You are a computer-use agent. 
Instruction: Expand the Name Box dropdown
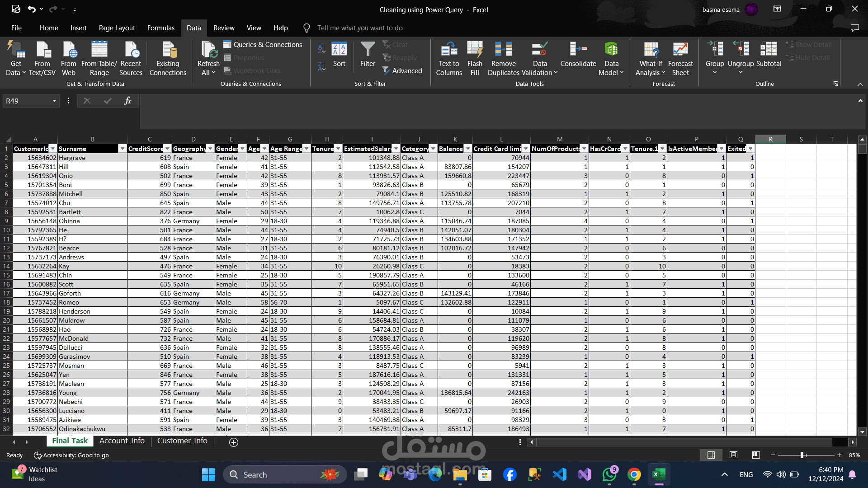click(x=54, y=101)
